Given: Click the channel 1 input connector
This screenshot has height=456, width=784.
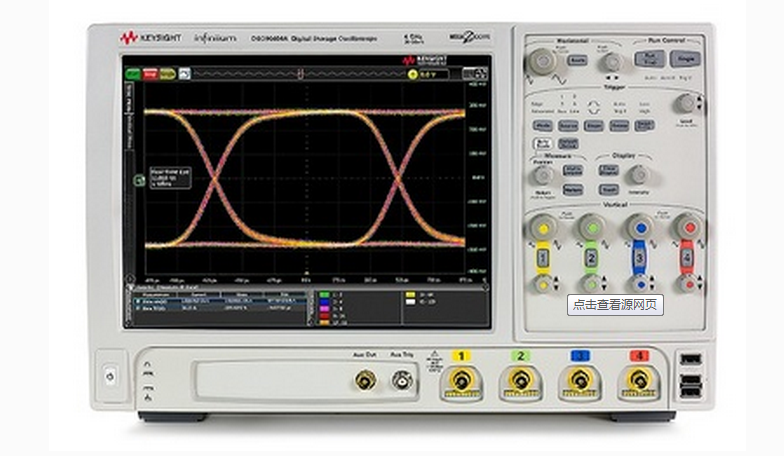Looking at the screenshot, I should pos(461,382).
